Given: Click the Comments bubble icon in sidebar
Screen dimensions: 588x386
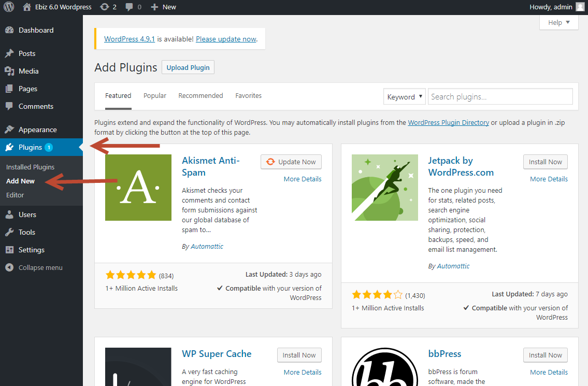Looking at the screenshot, I should [x=9, y=106].
